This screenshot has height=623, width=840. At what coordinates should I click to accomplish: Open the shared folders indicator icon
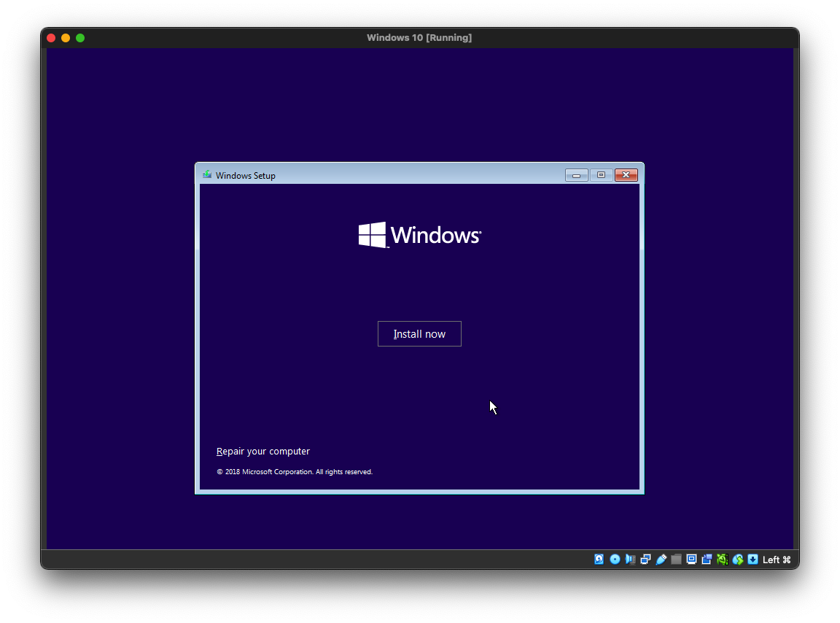point(676,560)
